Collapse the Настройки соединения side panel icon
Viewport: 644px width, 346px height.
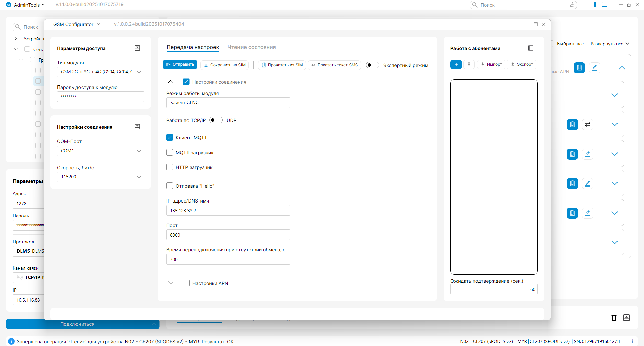point(137,127)
